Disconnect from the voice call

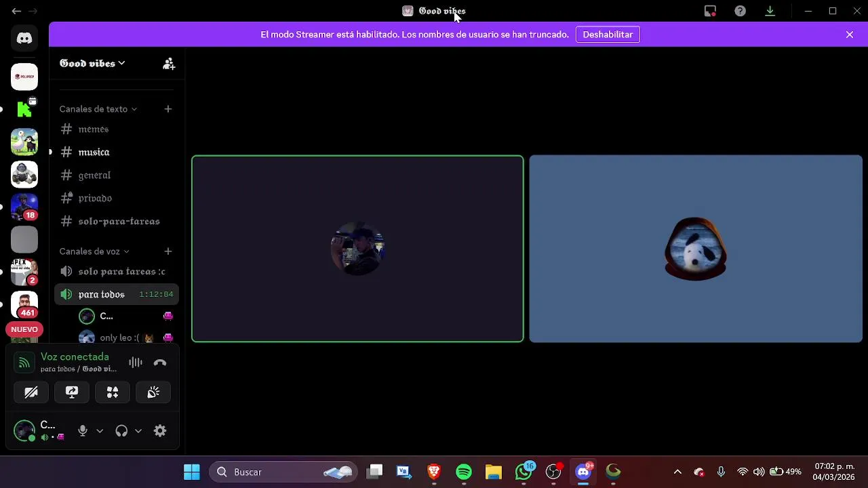click(160, 363)
